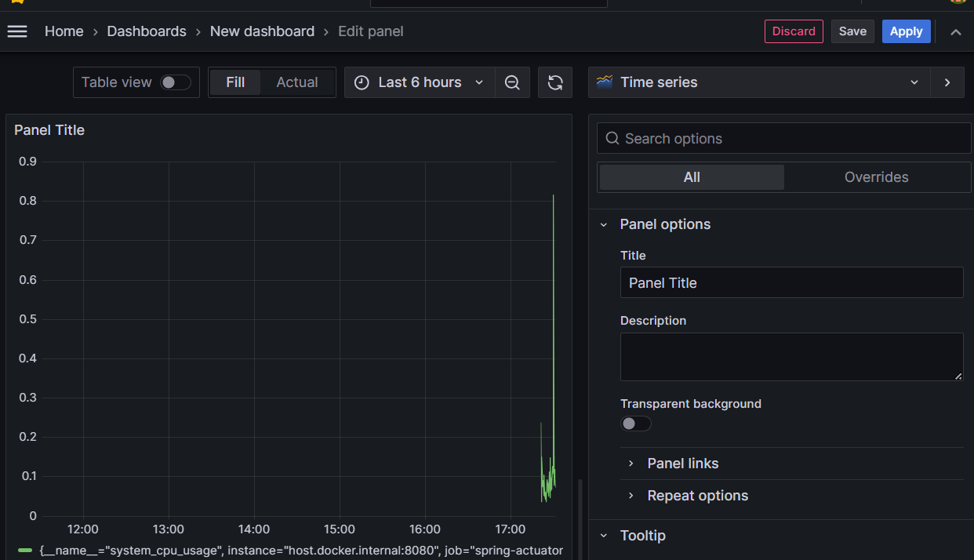The width and height of the screenshot is (974, 560).
Task: Click the Title input field
Action: pyautogui.click(x=791, y=282)
